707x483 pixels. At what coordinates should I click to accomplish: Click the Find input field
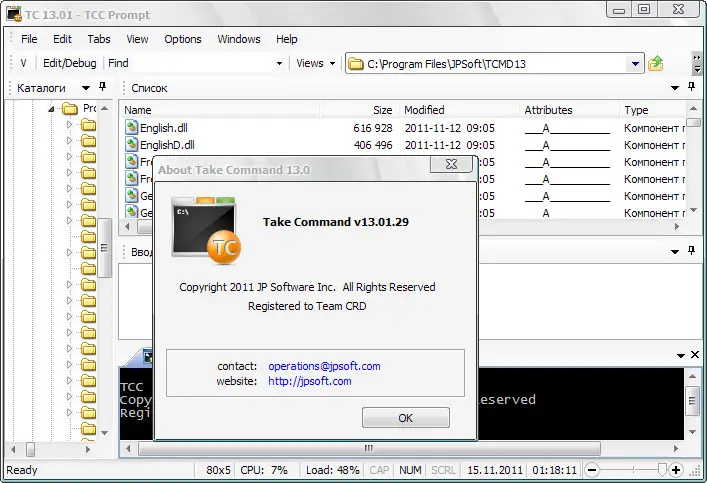201,63
